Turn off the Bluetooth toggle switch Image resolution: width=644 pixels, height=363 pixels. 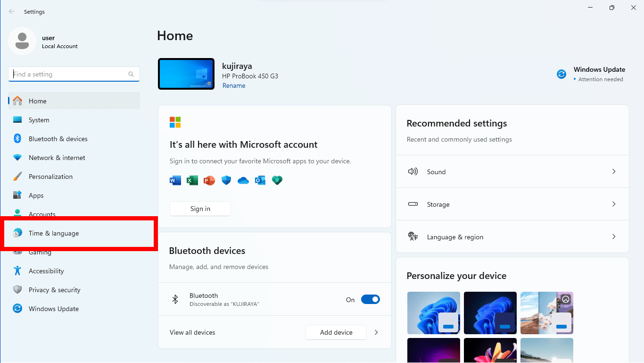coord(370,299)
